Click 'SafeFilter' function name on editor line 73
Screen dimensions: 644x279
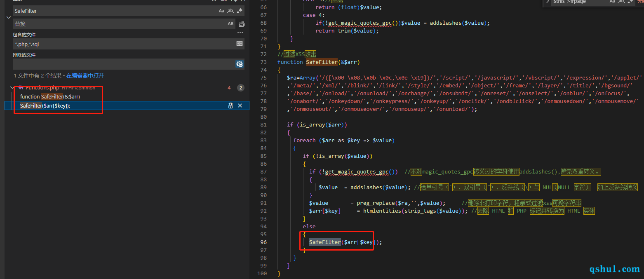coord(322,62)
